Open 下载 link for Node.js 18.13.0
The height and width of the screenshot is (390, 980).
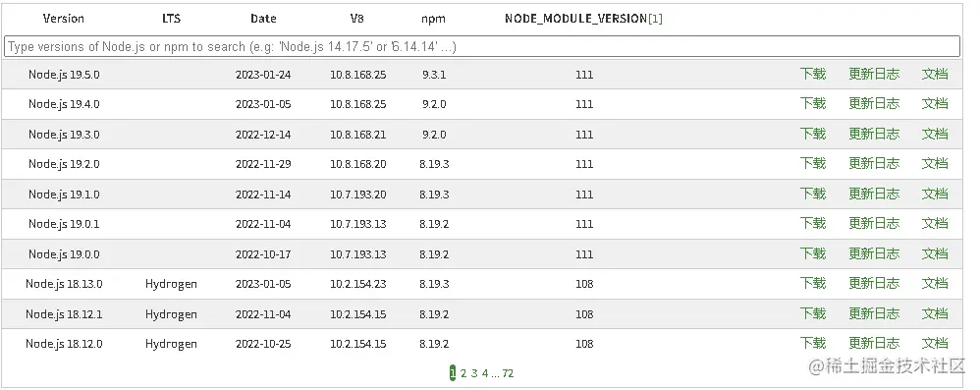coord(812,284)
